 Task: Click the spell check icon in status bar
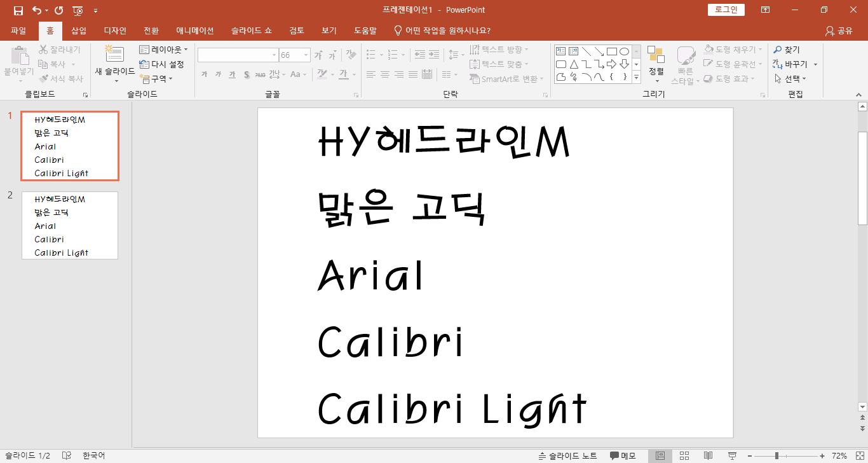67,456
